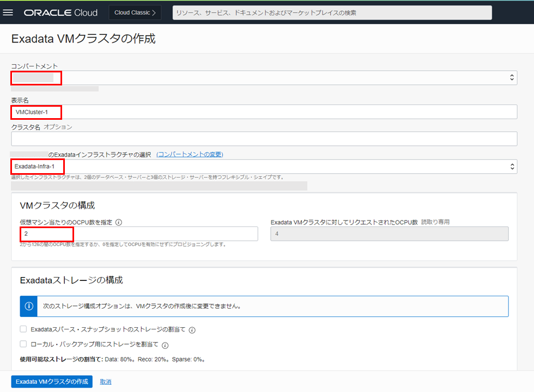Screen dimensions: 534x392
Task: Focus the resource and services search bar
Action: pos(332,13)
